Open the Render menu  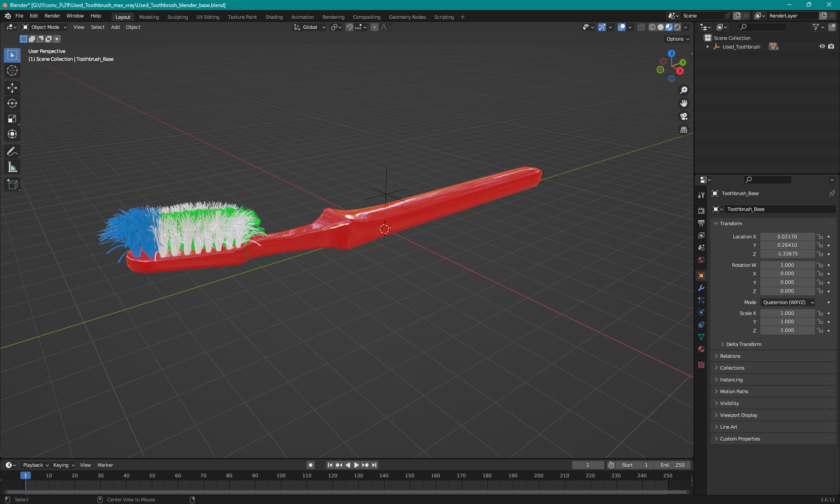point(52,16)
